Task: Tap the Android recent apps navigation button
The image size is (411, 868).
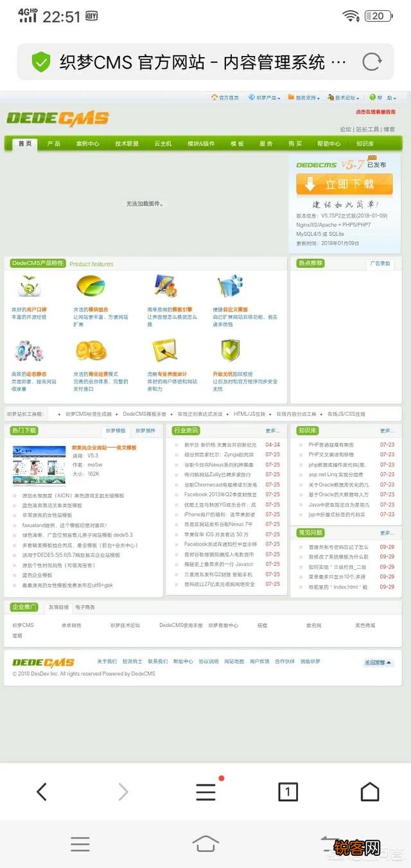Action: tap(80, 844)
